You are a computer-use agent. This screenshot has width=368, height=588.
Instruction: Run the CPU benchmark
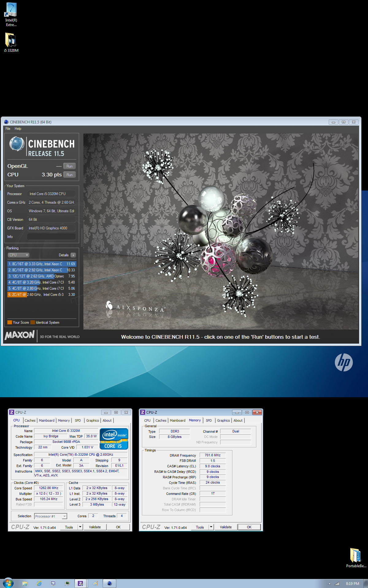tap(70, 175)
